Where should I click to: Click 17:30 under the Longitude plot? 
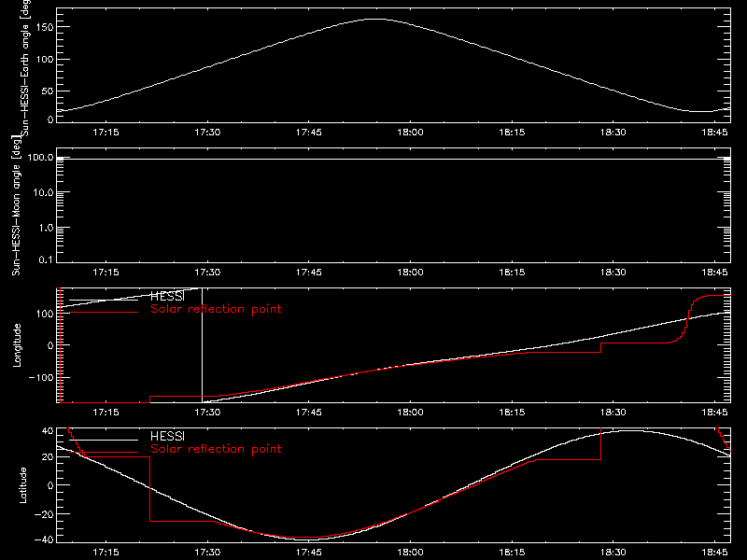tap(207, 412)
